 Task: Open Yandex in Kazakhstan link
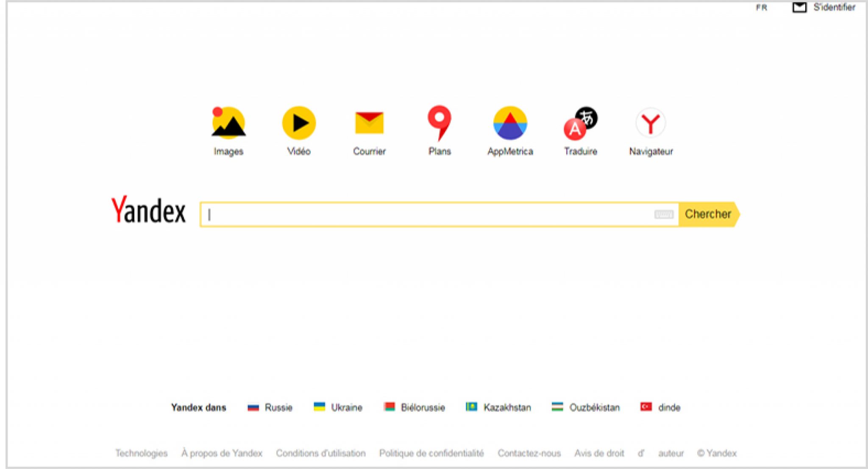(x=507, y=408)
